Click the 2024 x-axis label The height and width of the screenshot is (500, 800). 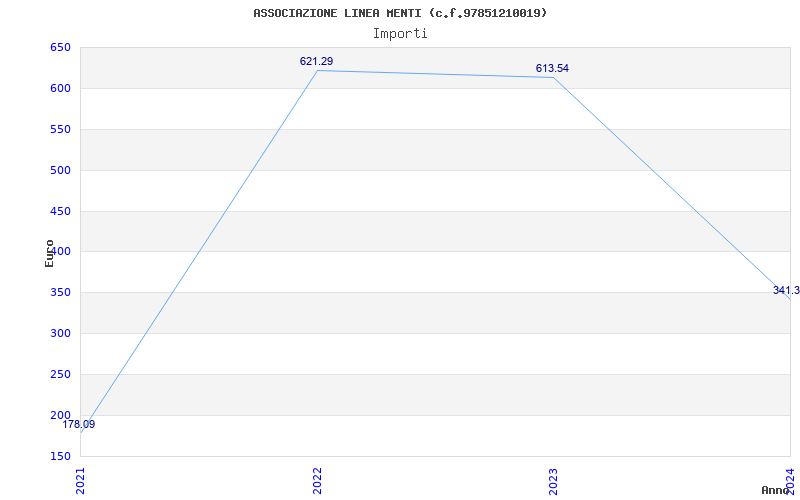(790, 481)
